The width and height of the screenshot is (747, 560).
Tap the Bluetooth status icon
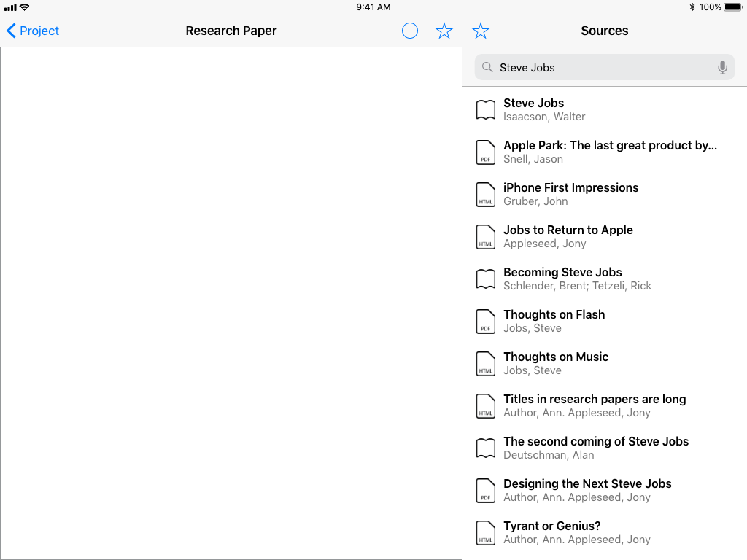pyautogui.click(x=692, y=7)
